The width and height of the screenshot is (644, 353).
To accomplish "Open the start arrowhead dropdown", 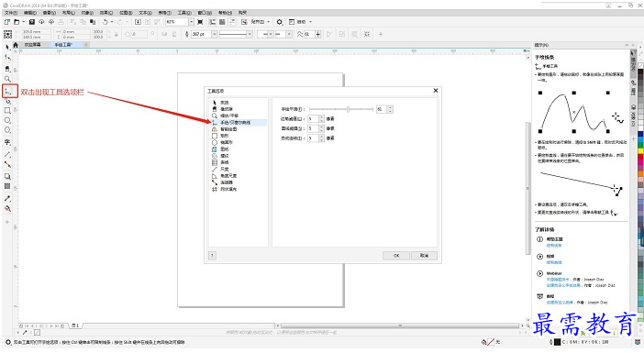I will (271, 35).
